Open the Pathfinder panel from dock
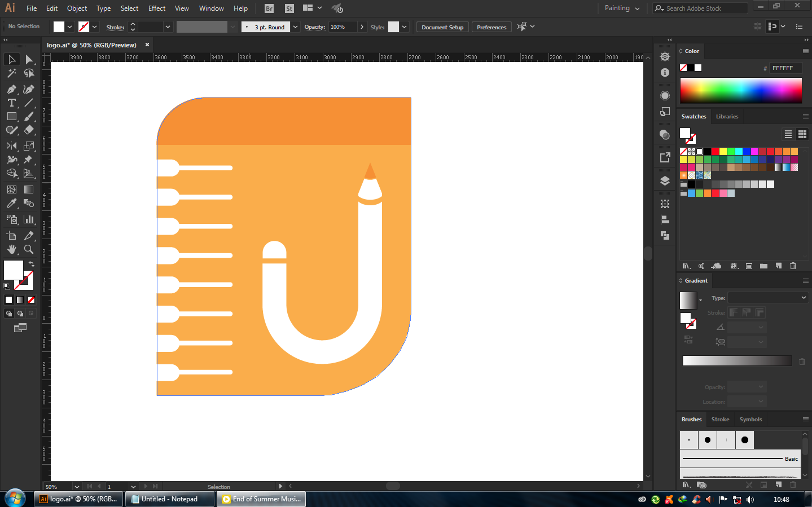 665,235
